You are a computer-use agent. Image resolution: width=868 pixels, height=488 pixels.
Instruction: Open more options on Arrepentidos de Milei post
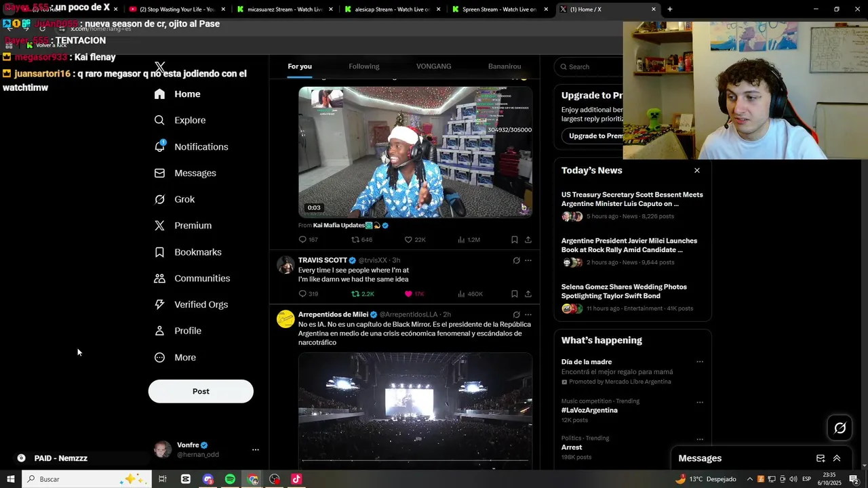click(528, 314)
